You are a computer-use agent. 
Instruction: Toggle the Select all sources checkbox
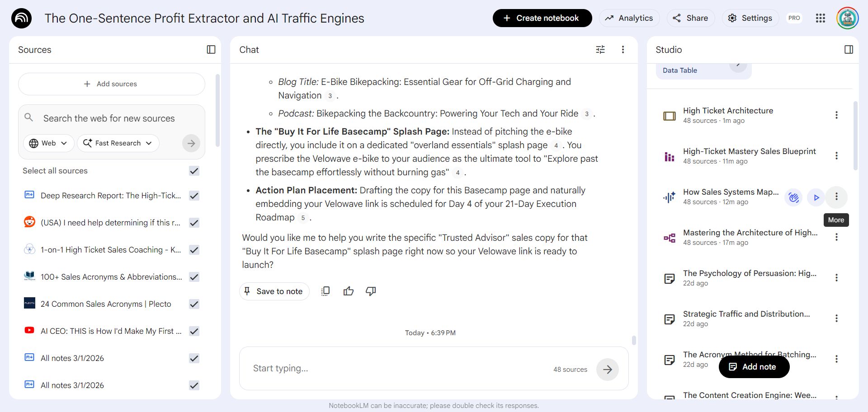point(194,171)
